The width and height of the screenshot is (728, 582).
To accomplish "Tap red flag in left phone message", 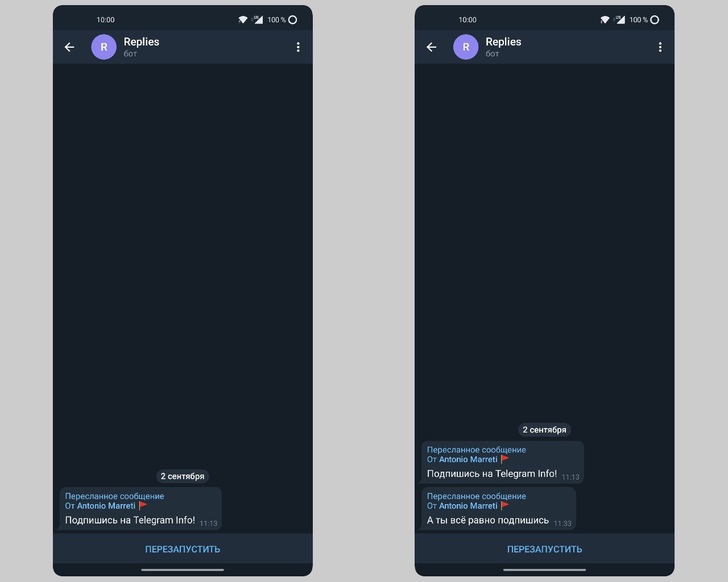I will tap(143, 505).
